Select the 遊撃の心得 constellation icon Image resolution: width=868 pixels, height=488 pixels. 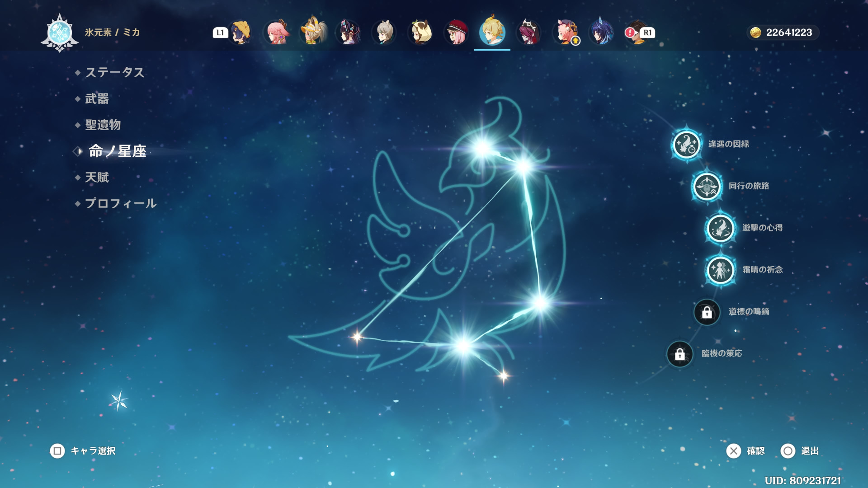pos(720,228)
